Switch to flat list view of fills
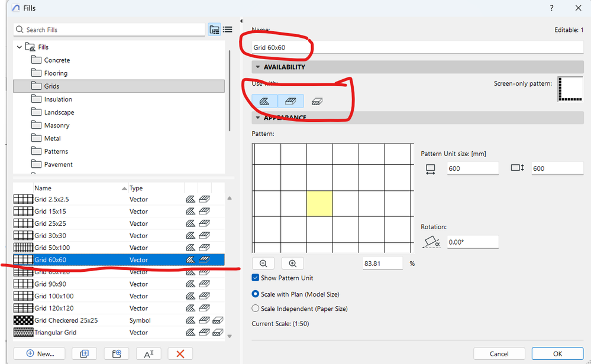This screenshot has height=364, width=591. [x=228, y=30]
